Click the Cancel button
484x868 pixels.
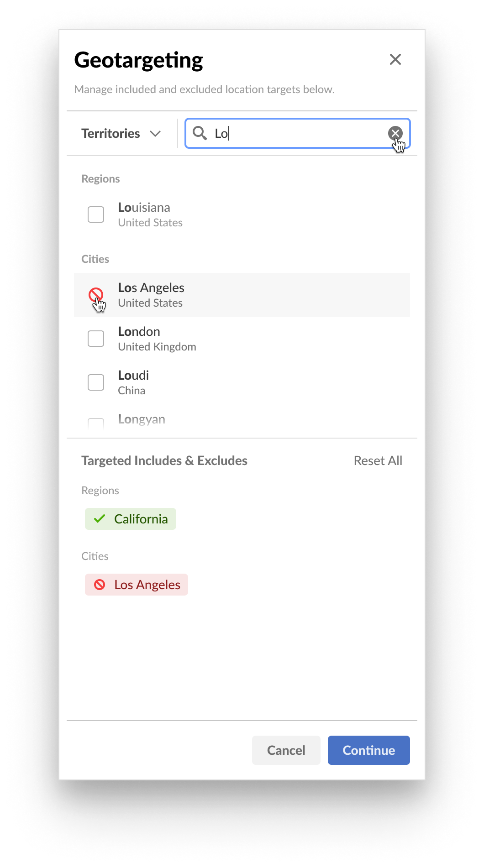[x=286, y=750]
